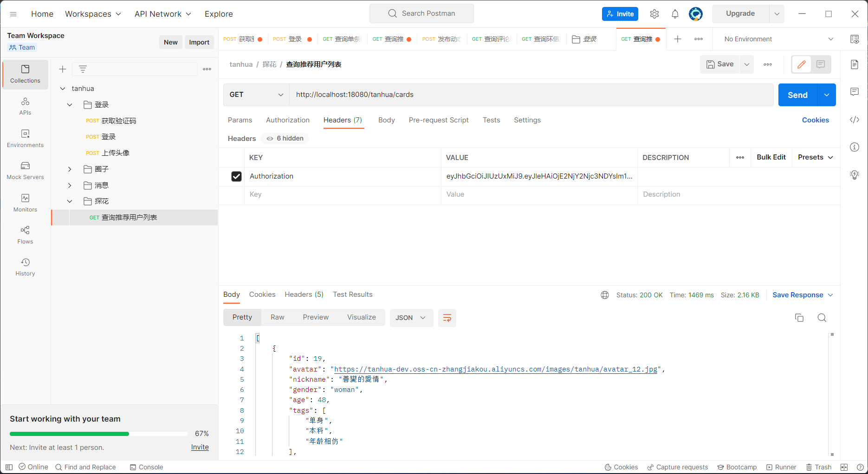Switch to the Params tab
868x474 pixels.
(240, 120)
